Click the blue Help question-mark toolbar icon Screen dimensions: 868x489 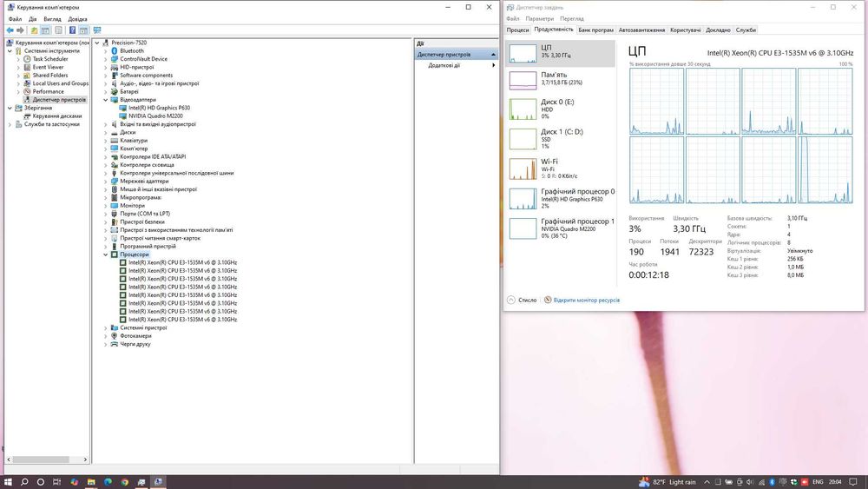[72, 30]
